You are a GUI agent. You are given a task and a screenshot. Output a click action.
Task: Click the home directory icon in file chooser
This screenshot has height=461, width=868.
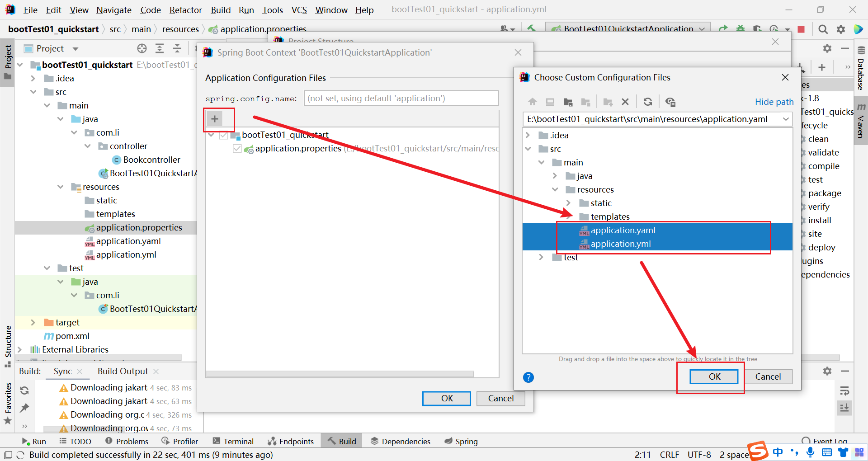click(533, 102)
